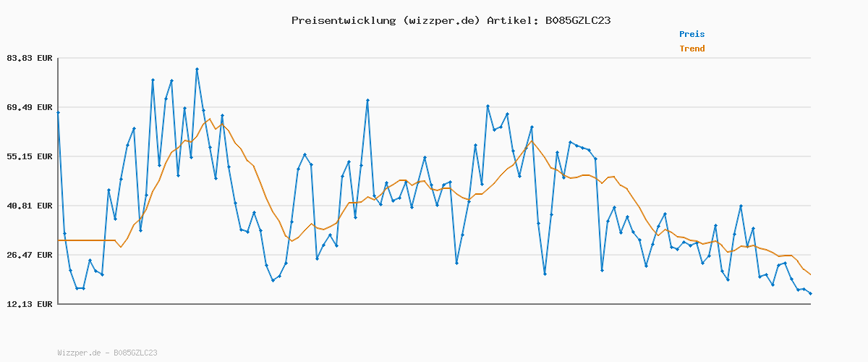Click the right end of the orange trend line
Viewport: 868px width, 362px height.
pos(810,274)
